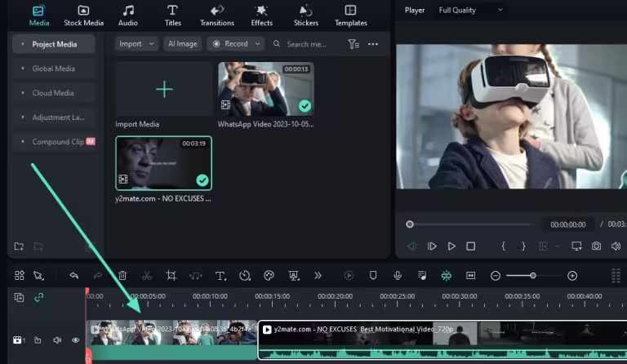Image resolution: width=627 pixels, height=364 pixels.
Task: Create a new folder in media panel
Action: [x=20, y=246]
